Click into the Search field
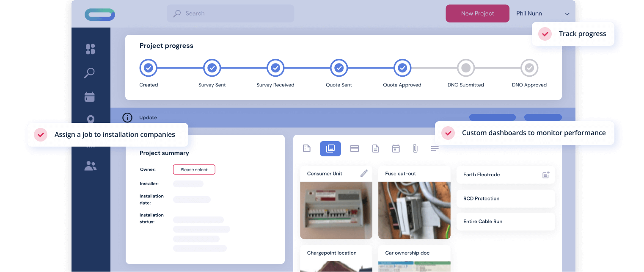This screenshot has width=644, height=272. tap(231, 14)
